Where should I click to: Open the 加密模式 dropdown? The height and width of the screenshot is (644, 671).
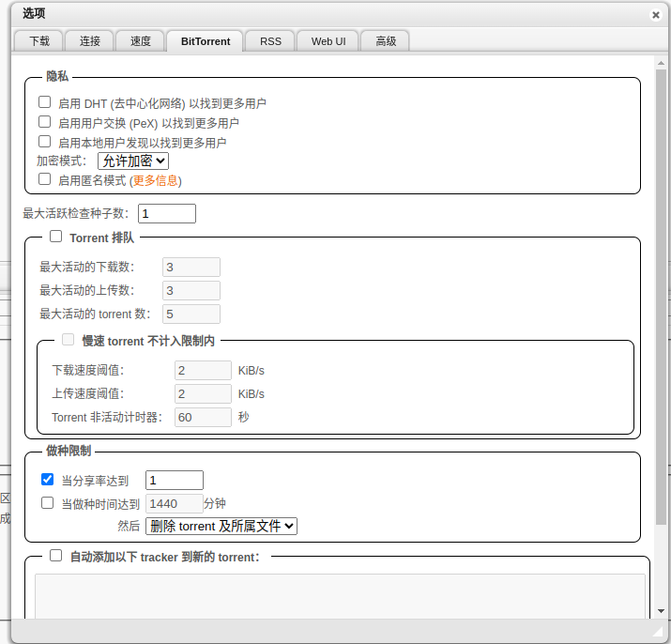[x=133, y=161]
